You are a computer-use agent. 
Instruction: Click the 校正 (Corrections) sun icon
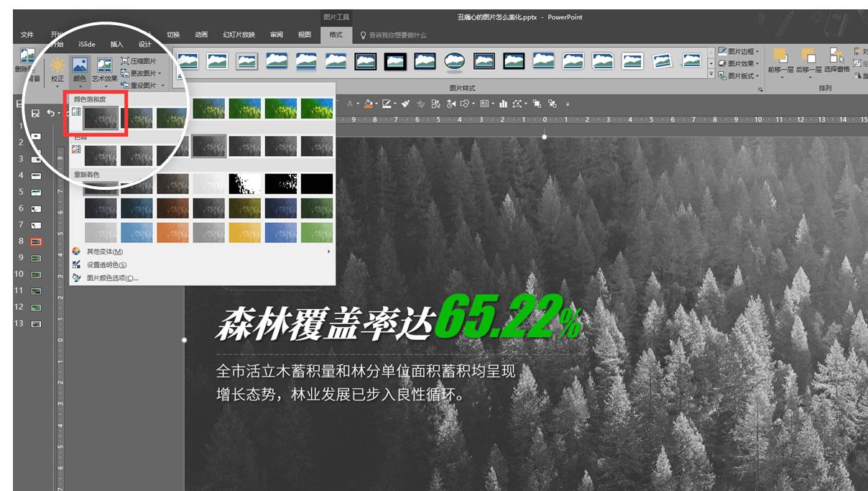tap(57, 65)
